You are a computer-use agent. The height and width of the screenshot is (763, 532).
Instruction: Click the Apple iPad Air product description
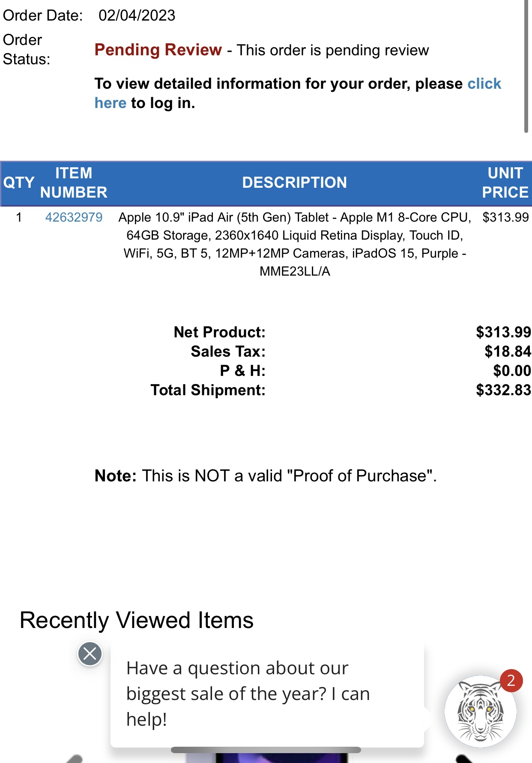point(295,244)
